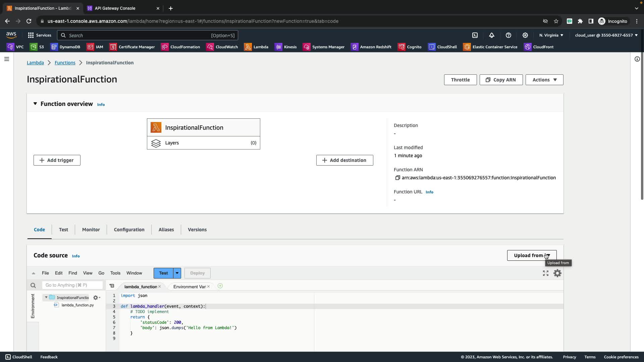Click the Add trigger button

[x=57, y=160]
